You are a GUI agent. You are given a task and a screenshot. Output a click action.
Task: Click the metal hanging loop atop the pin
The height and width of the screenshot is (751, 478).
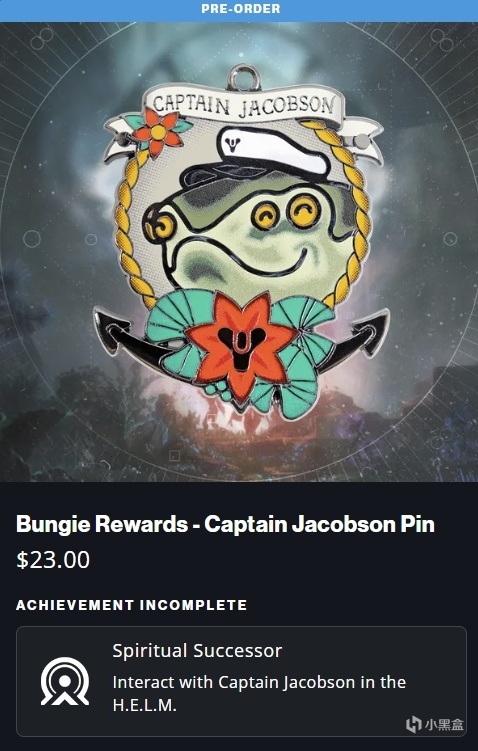coord(244,78)
